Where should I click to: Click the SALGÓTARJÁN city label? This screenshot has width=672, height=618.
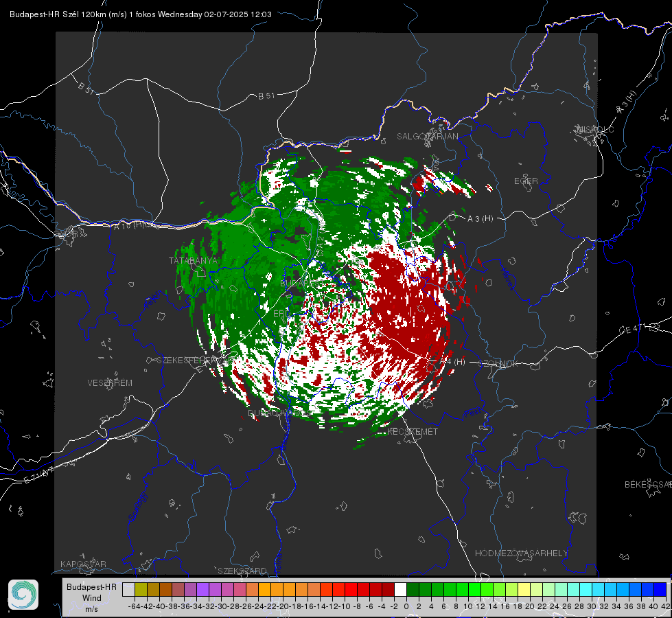(x=427, y=137)
